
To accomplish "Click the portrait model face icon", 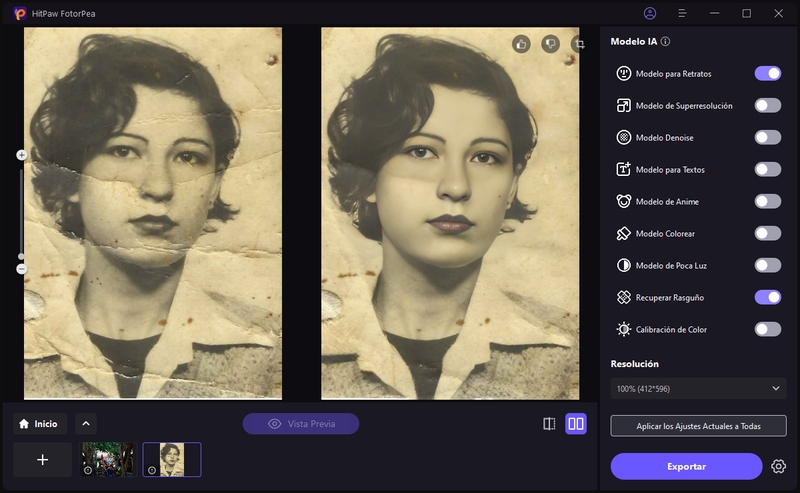I will point(623,73).
